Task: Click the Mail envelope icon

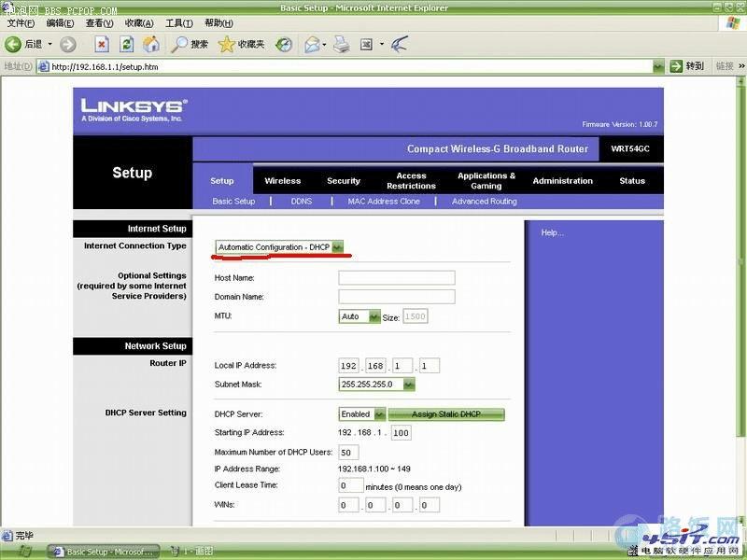Action: pyautogui.click(x=312, y=45)
